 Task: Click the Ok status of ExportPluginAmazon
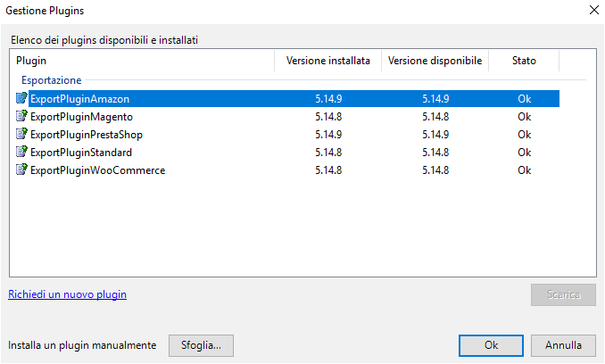525,99
